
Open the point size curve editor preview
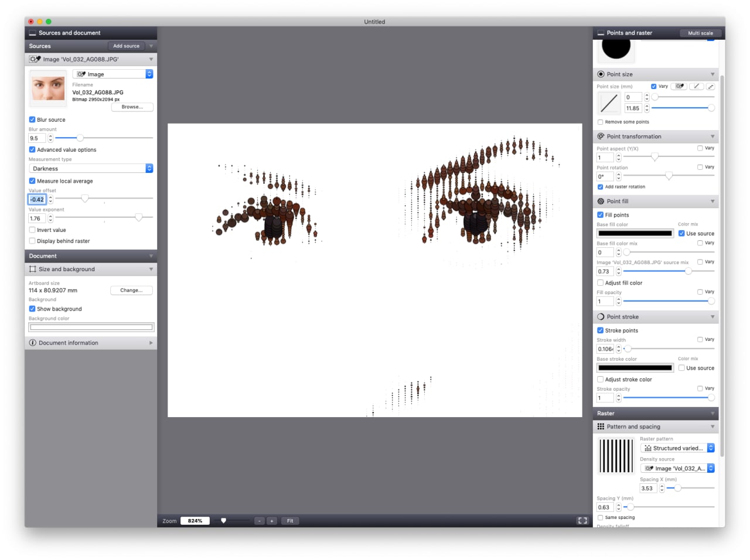click(609, 103)
